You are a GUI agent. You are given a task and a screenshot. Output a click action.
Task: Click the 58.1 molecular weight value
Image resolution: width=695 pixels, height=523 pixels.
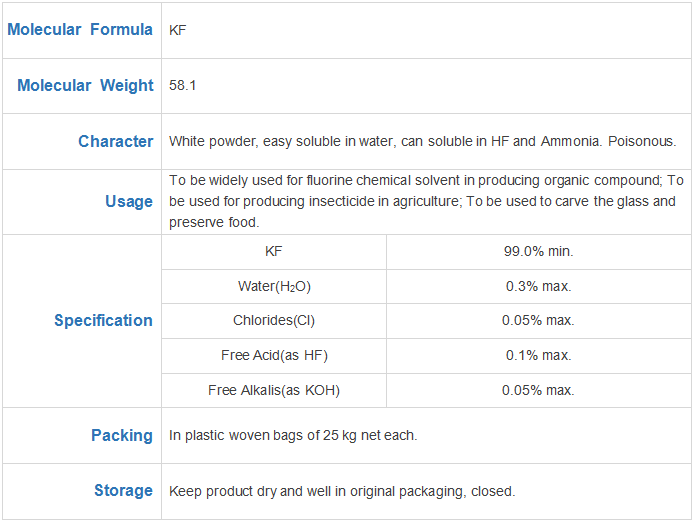183,86
